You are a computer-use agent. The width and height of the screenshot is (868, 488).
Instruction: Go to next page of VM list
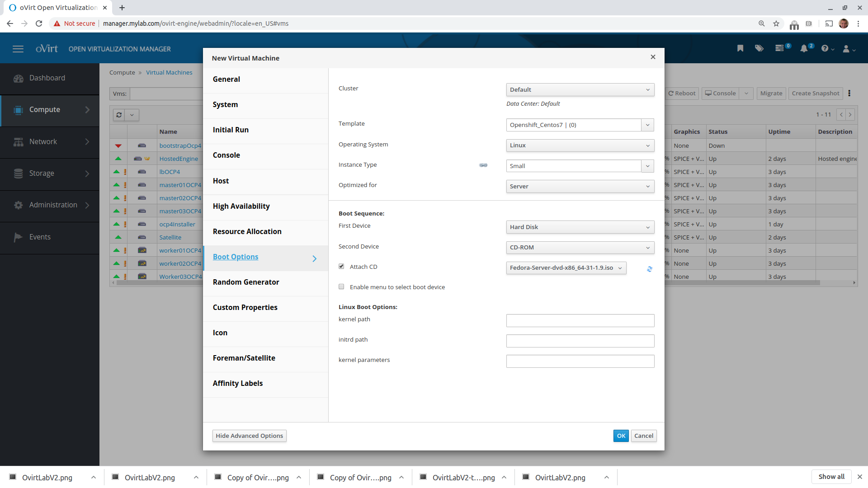850,115
